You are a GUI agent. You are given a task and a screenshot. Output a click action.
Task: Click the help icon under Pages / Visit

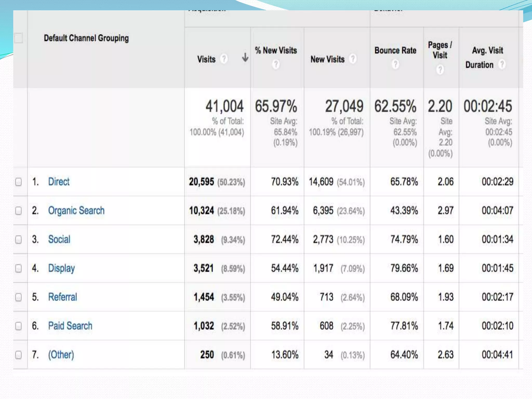pyautogui.click(x=440, y=69)
